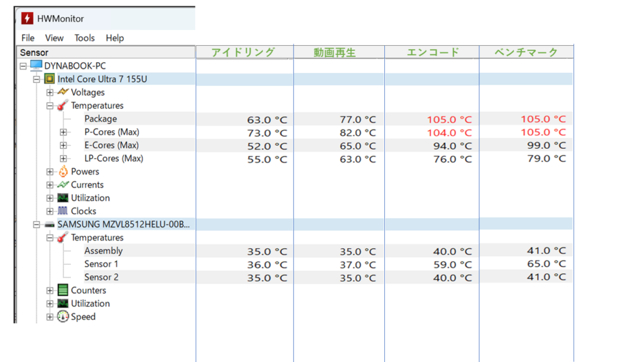Click the CPU Temperatures thermometer icon
This screenshot has height=362, width=644.
click(x=62, y=106)
